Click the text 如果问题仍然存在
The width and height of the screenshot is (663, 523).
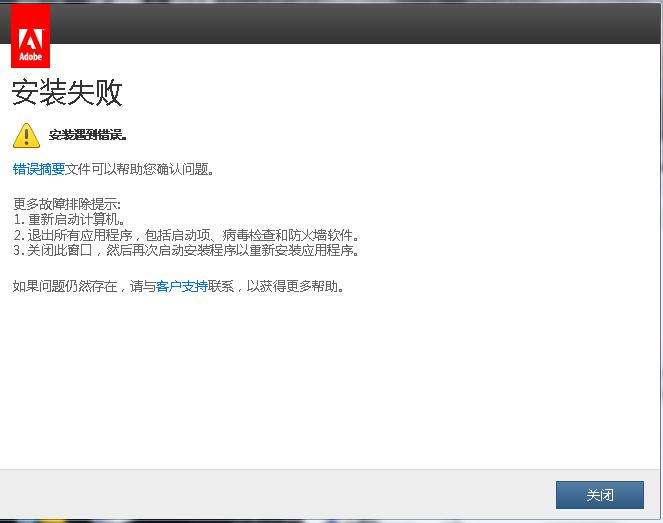point(65,286)
